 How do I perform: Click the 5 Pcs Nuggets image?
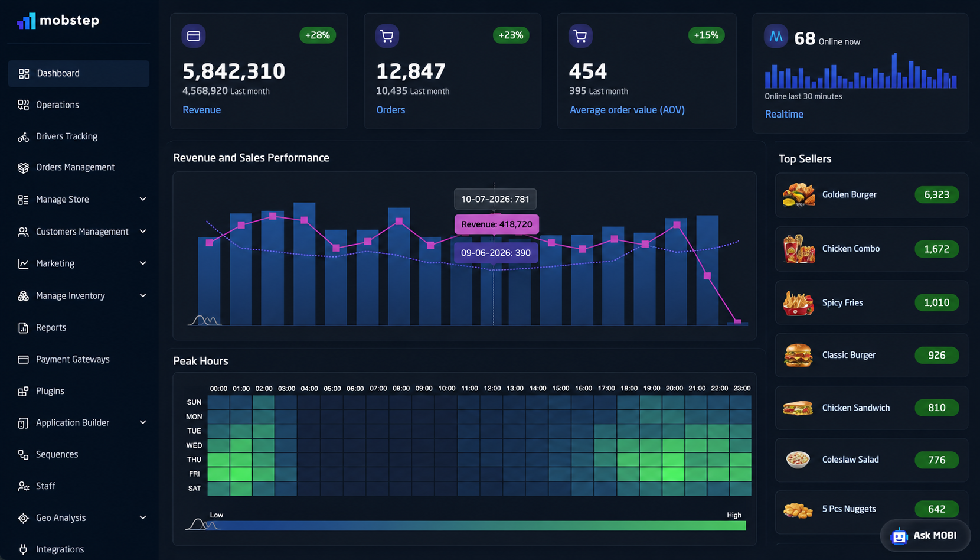(x=798, y=509)
